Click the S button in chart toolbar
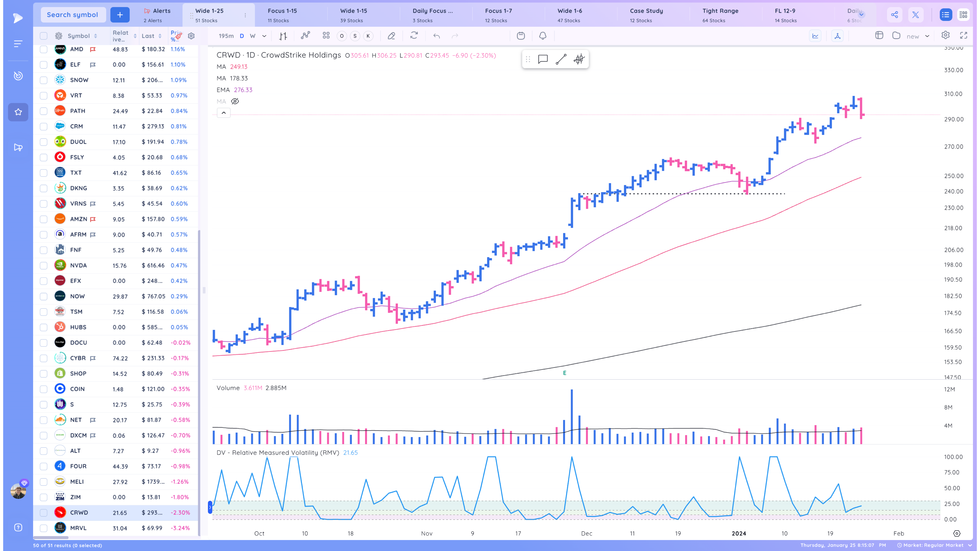The width and height of the screenshot is (980, 551). tap(355, 36)
